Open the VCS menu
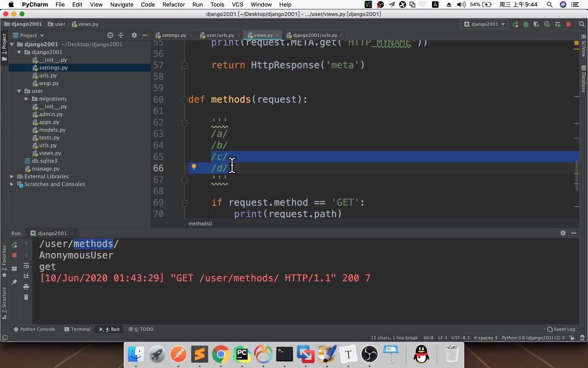This screenshot has height=368, width=588. [x=237, y=4]
